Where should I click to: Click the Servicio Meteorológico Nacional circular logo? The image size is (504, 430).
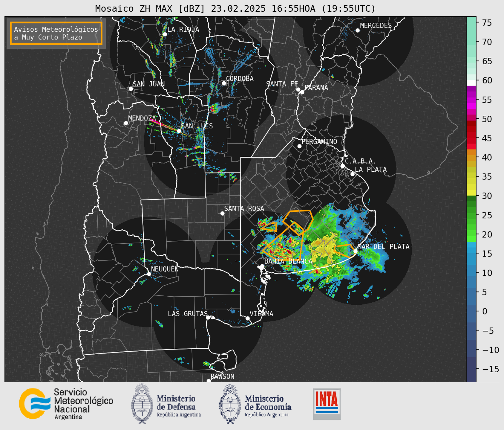click(x=34, y=403)
